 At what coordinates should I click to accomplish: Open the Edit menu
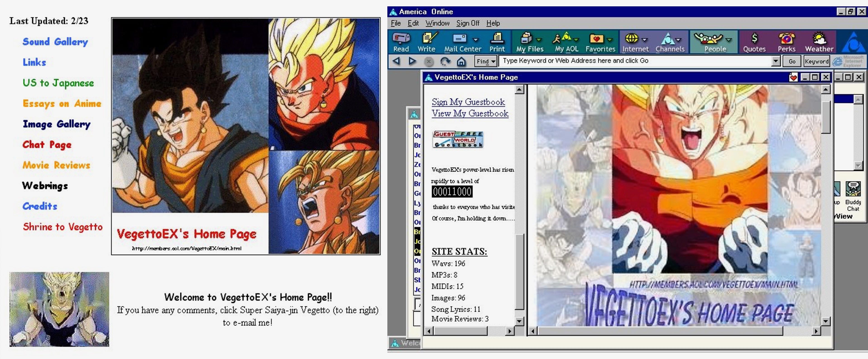[x=413, y=23]
